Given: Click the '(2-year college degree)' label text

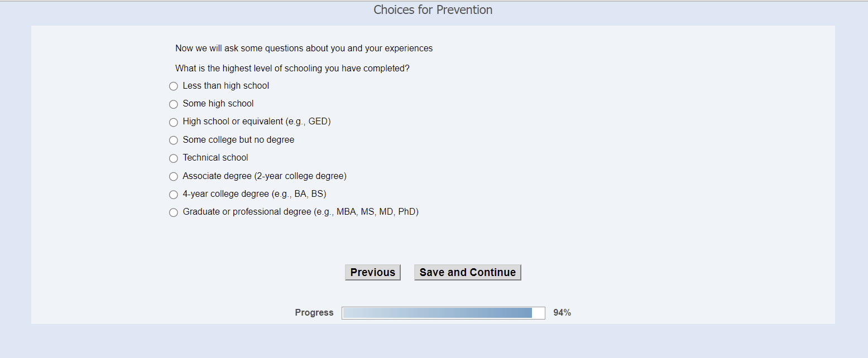Looking at the screenshot, I should [x=300, y=176].
